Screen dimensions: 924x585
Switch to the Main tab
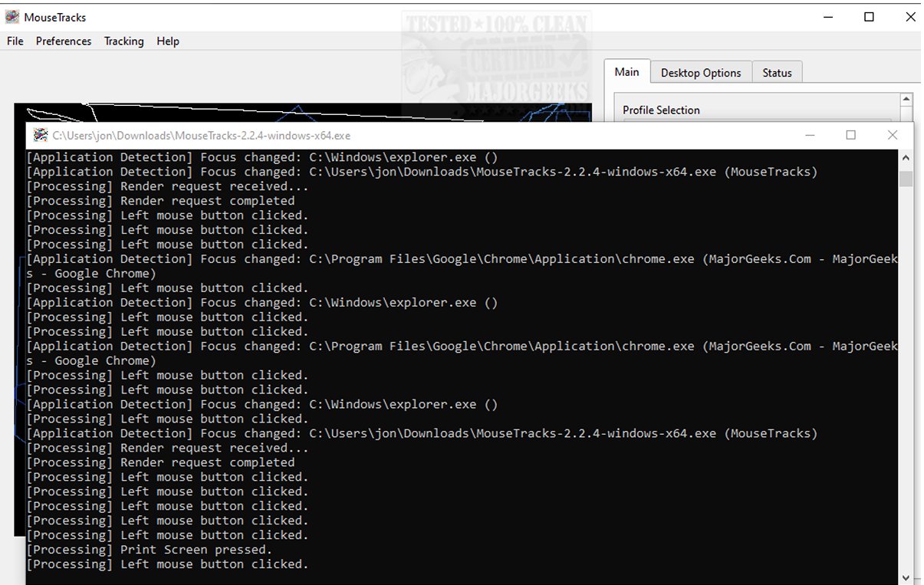[x=626, y=71]
